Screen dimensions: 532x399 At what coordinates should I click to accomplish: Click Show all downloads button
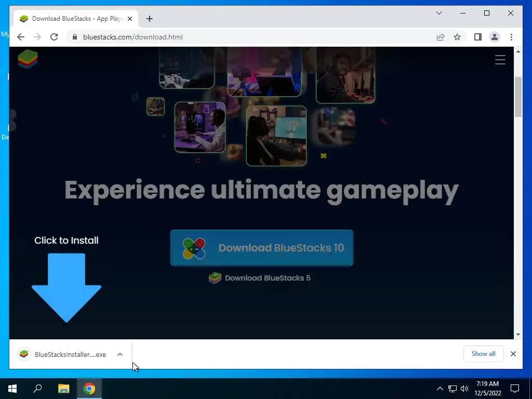pos(484,354)
